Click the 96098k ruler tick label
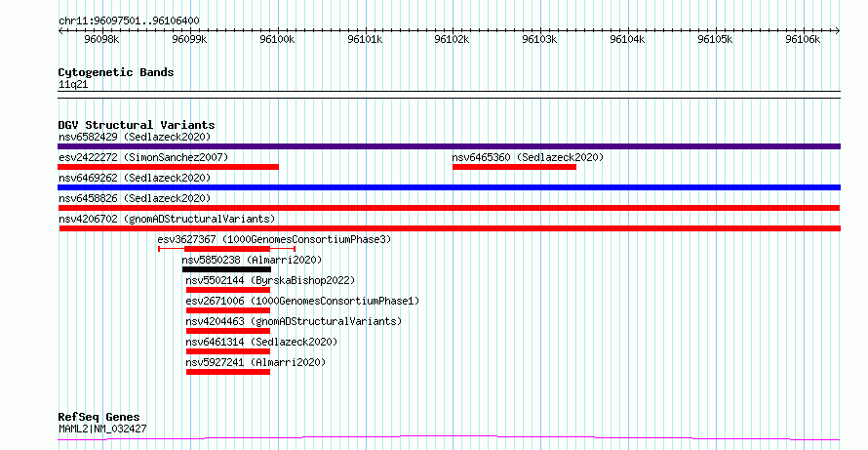The image size is (868, 450). [101, 39]
